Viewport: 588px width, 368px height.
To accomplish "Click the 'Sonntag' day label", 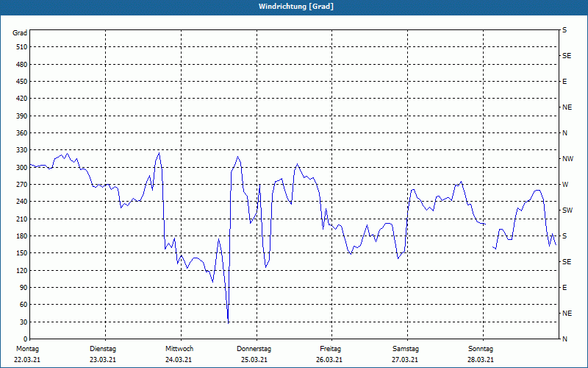I will coord(481,349).
